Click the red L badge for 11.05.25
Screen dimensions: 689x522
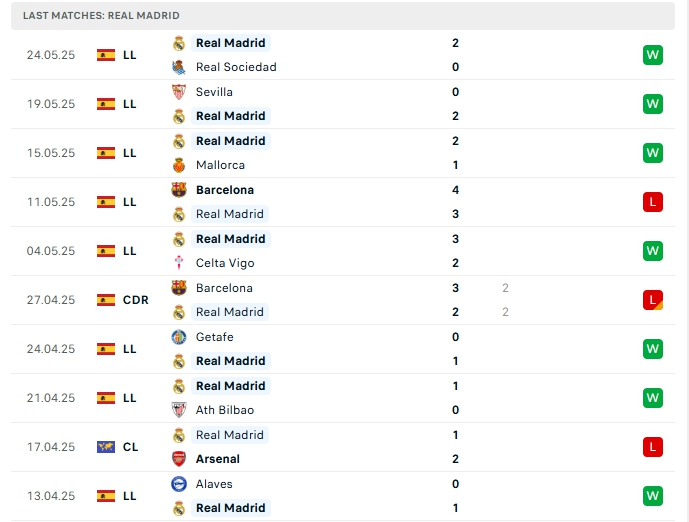(653, 202)
